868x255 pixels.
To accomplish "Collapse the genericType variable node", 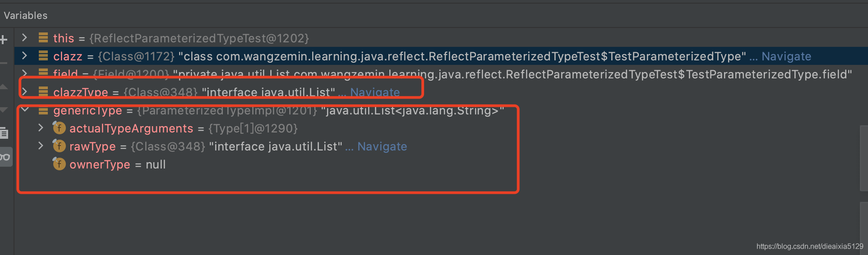I will click(25, 109).
